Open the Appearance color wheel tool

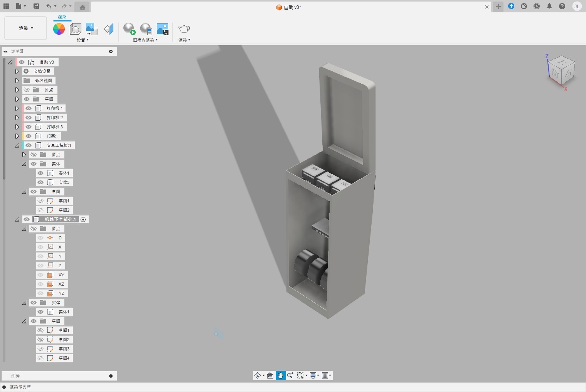(x=59, y=29)
